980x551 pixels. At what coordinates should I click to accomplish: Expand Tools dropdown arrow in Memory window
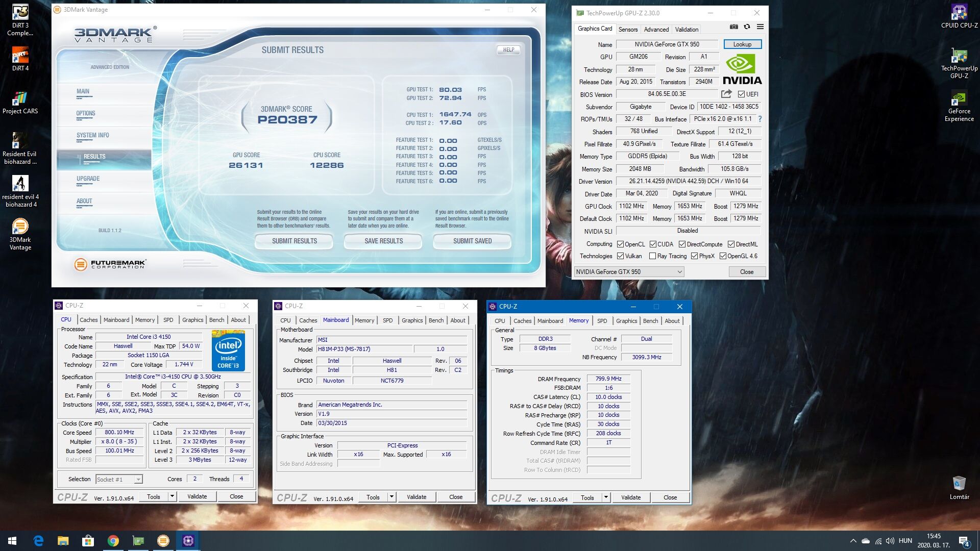click(x=606, y=497)
